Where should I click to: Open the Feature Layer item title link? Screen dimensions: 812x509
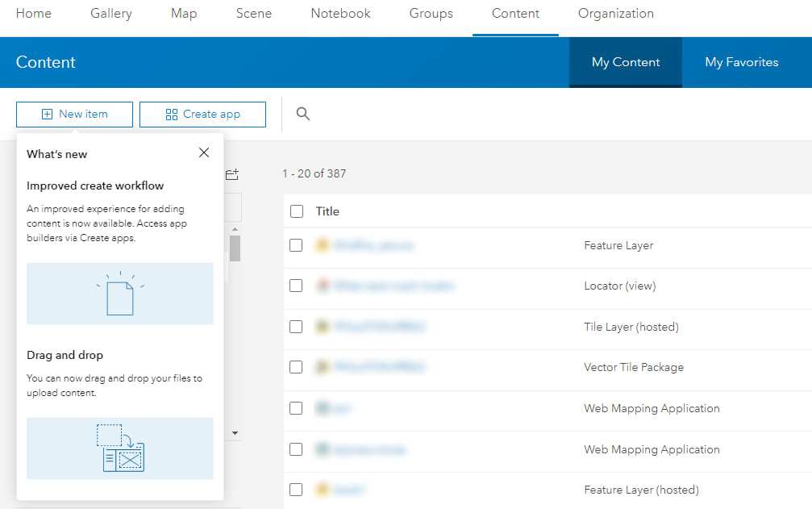(373, 245)
